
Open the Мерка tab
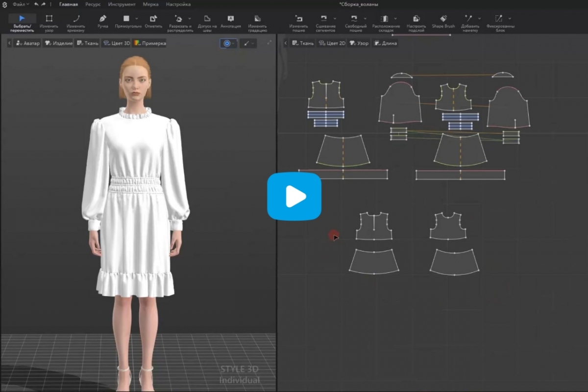click(150, 4)
